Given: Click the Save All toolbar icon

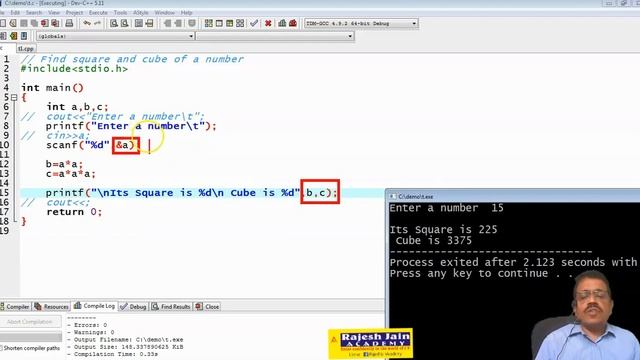Looking at the screenshot, I should pos(34,23).
